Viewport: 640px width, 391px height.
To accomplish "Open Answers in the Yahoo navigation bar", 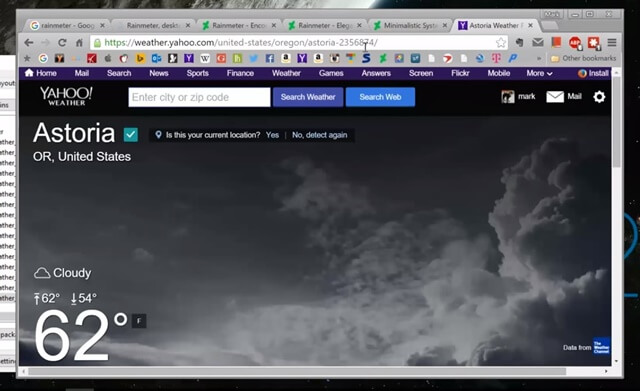I will [376, 73].
